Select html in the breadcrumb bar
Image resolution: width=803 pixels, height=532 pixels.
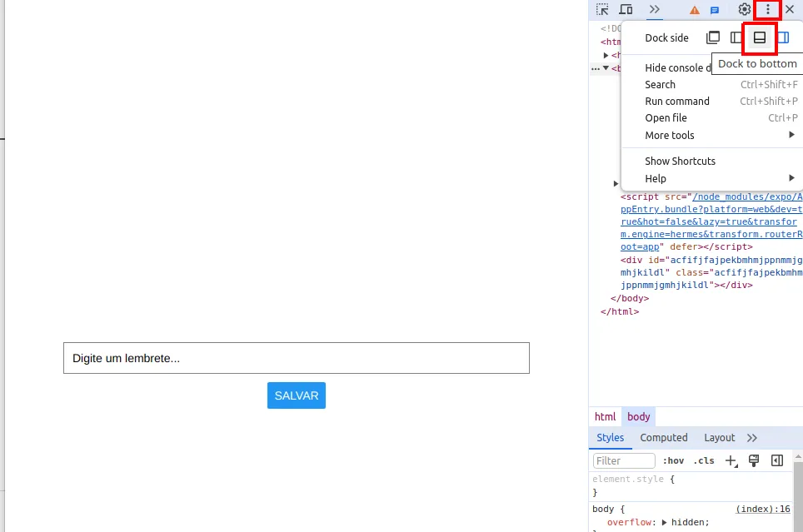click(x=606, y=417)
